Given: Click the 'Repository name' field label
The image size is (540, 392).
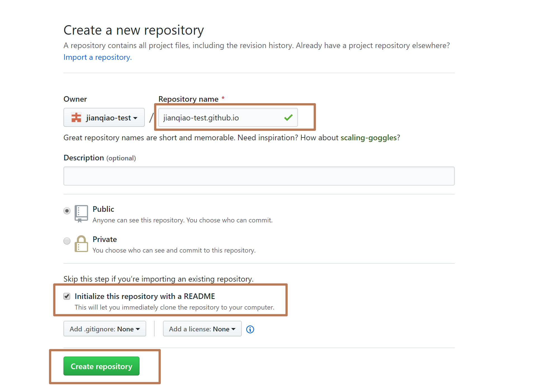Looking at the screenshot, I should pyautogui.click(x=188, y=99).
